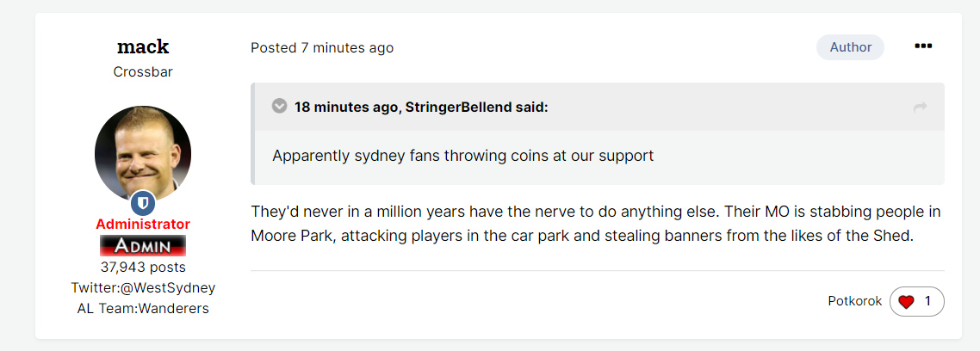Click the red Administrator group label

[143, 225]
